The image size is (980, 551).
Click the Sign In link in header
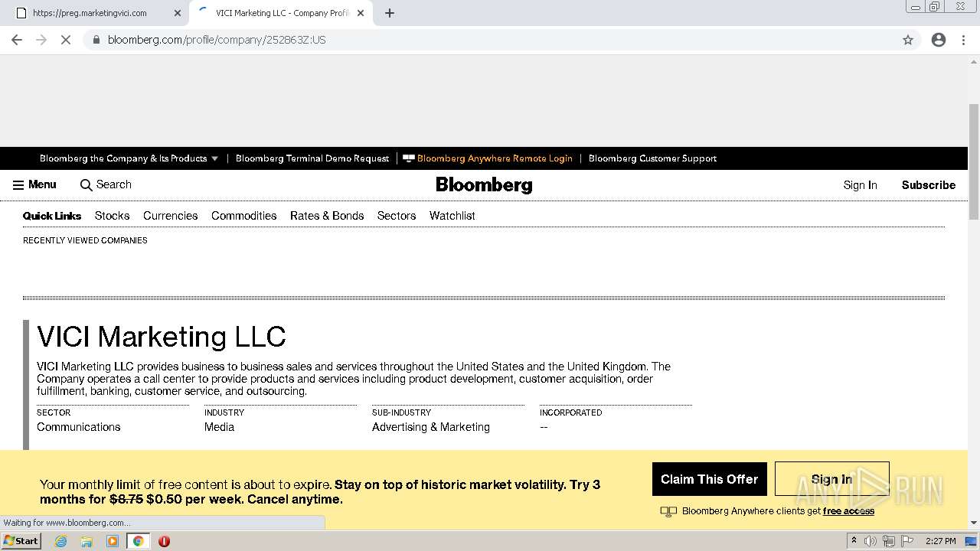pyautogui.click(x=860, y=185)
